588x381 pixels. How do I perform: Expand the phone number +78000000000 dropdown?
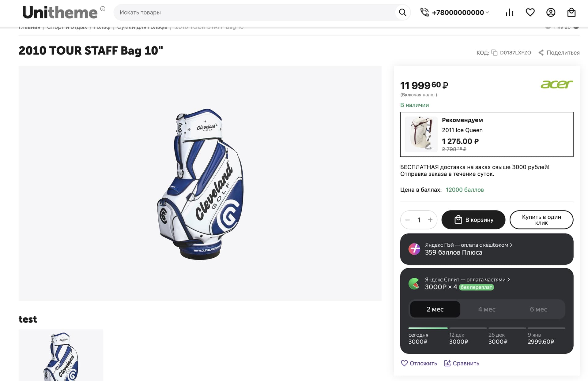point(487,13)
